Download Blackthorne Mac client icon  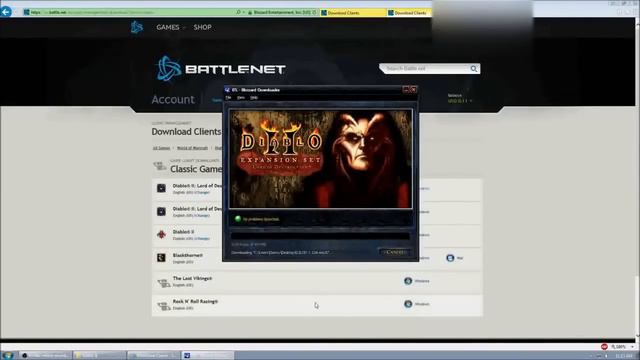pyautogui.click(x=450, y=258)
